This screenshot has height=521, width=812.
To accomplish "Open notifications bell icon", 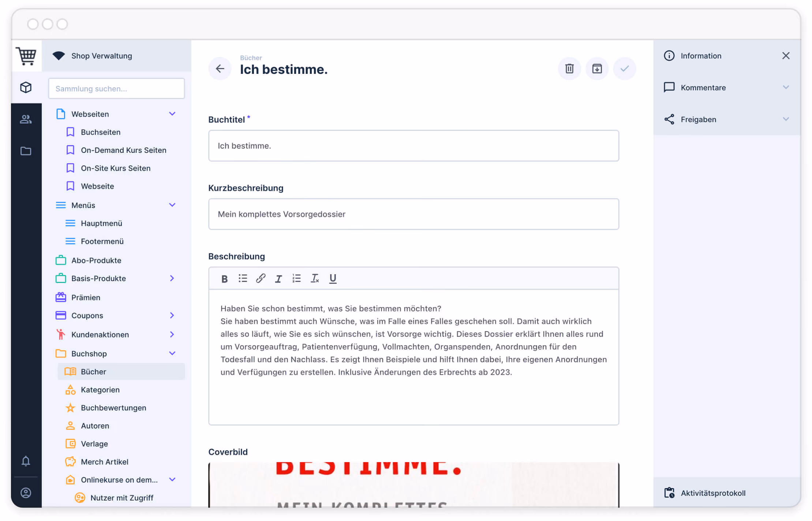I will 26,461.
